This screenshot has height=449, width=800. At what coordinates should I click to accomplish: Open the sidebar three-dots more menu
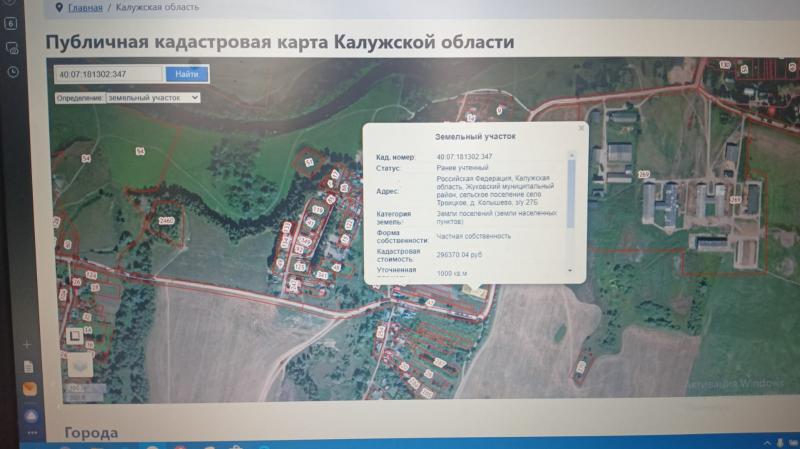[x=29, y=433]
